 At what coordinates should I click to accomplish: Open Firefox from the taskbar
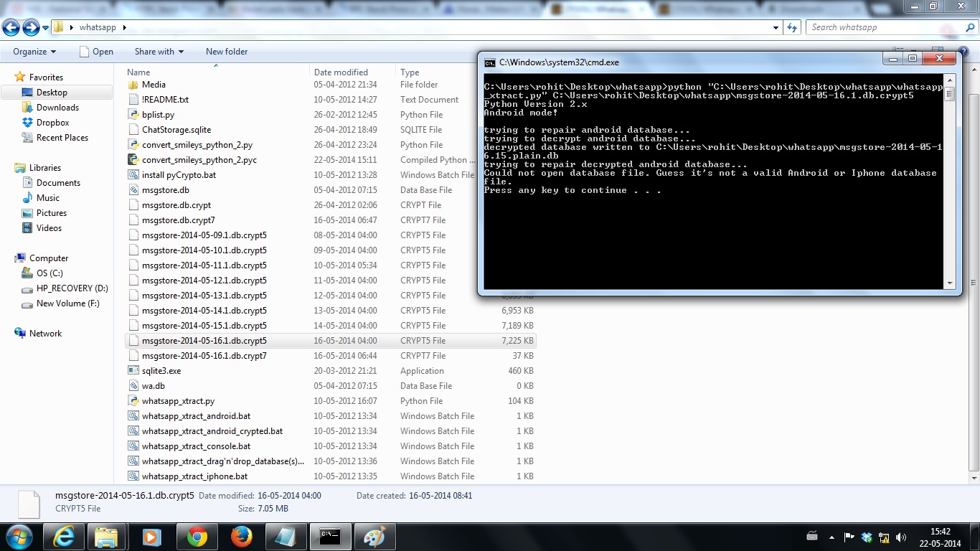pyautogui.click(x=241, y=536)
